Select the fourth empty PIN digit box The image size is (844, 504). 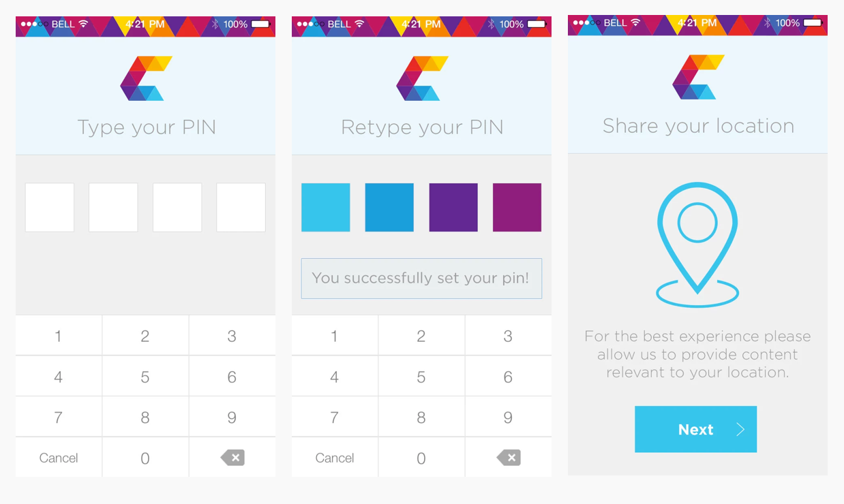[241, 207]
